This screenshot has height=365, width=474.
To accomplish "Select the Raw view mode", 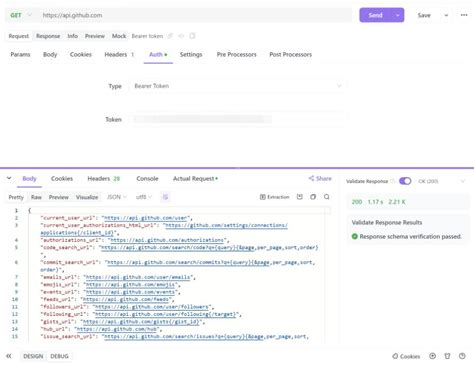I will [36, 197].
